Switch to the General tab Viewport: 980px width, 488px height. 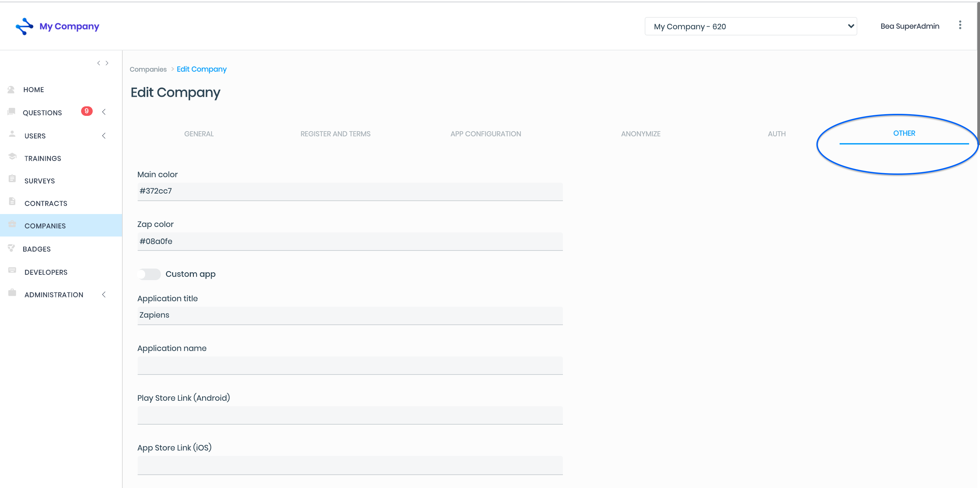tap(199, 134)
